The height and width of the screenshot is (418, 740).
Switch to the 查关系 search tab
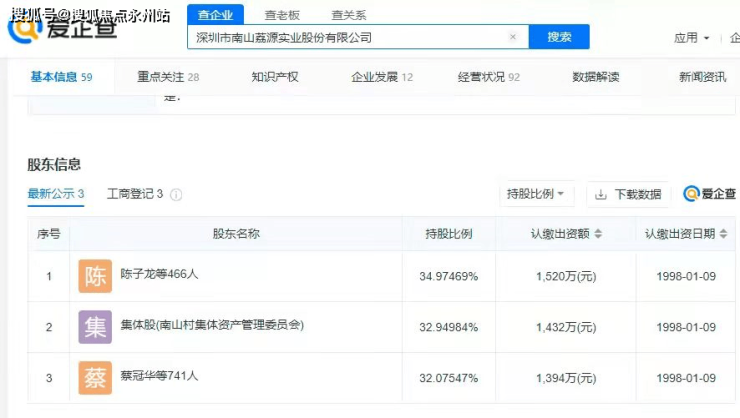pos(348,15)
